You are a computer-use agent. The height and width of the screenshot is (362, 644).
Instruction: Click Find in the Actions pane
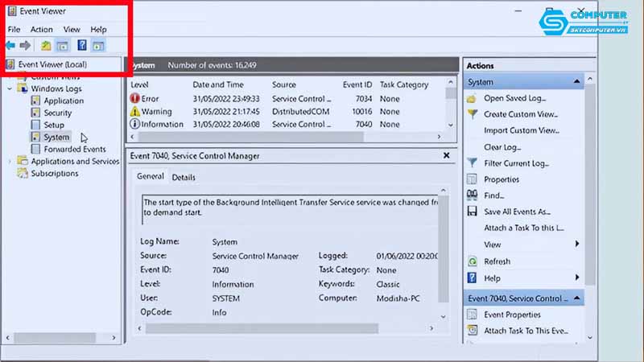point(493,195)
